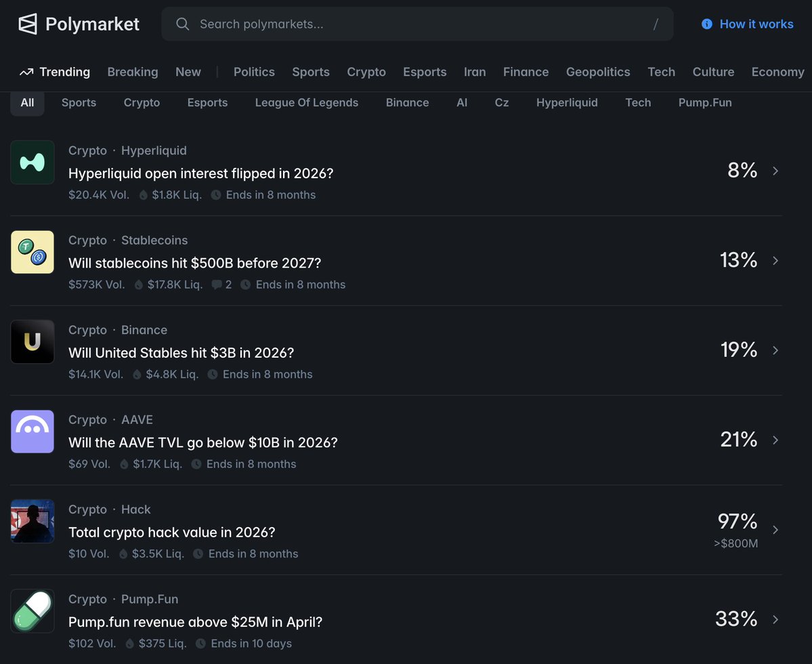Open the AAVE ghost market icon
The width and height of the screenshot is (812, 664).
33,432
